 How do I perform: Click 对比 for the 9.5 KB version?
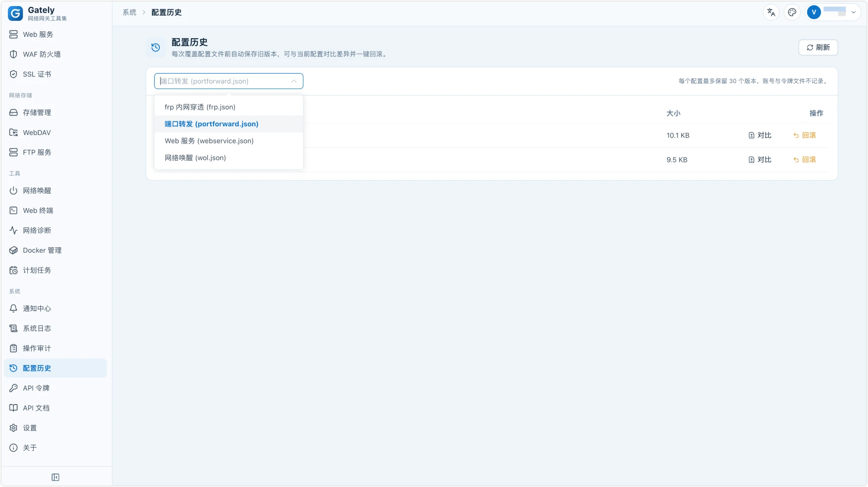(760, 160)
